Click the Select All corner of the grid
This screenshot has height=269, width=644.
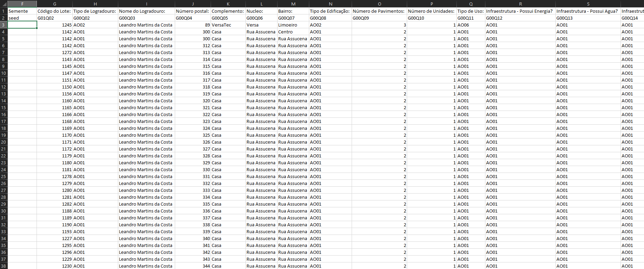3,4
